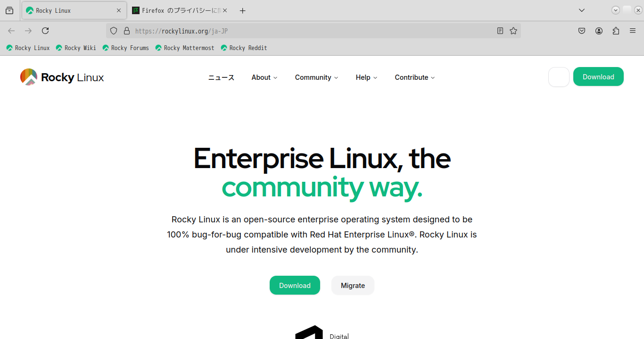Open Rocky Forums bookmark

pyautogui.click(x=126, y=48)
